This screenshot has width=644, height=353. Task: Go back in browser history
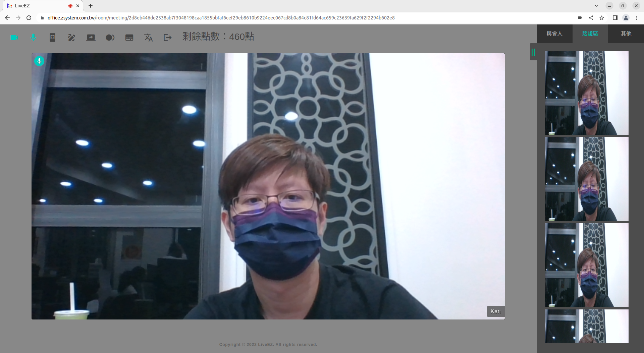point(7,18)
